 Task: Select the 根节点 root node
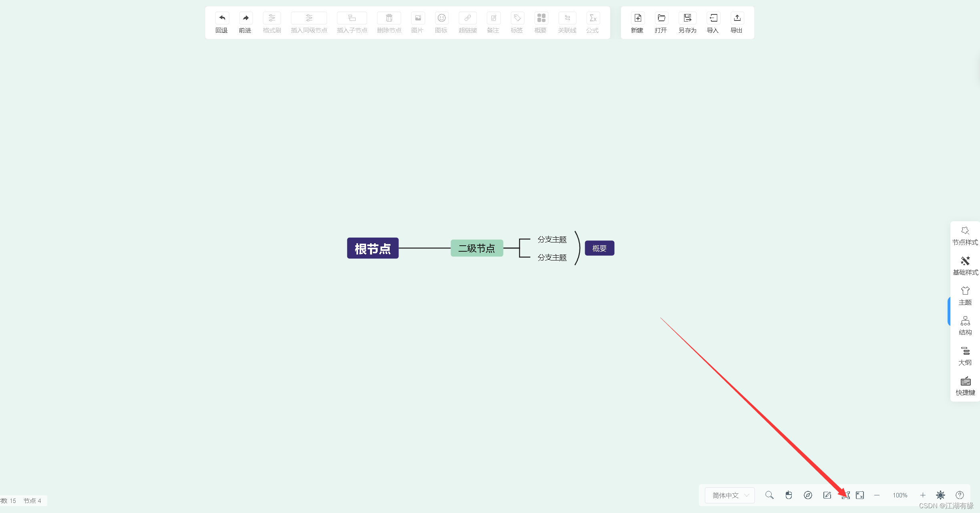point(372,248)
